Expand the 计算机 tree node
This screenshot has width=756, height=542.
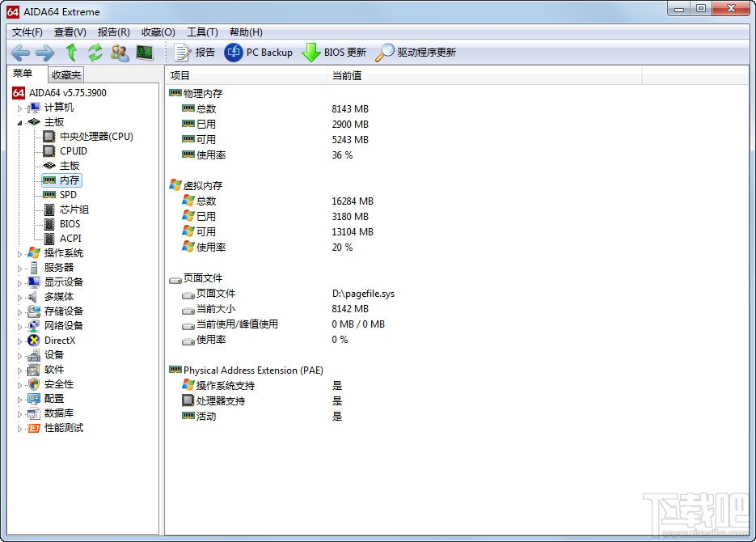(x=19, y=108)
